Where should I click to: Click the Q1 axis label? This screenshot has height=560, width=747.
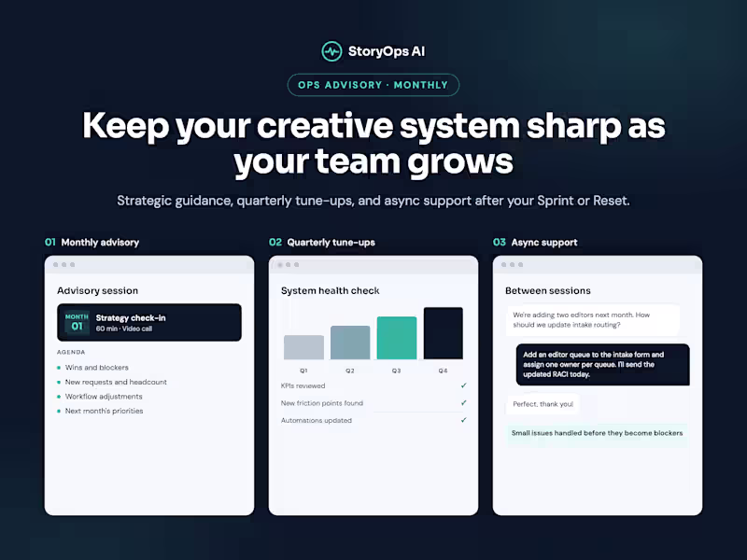click(304, 371)
